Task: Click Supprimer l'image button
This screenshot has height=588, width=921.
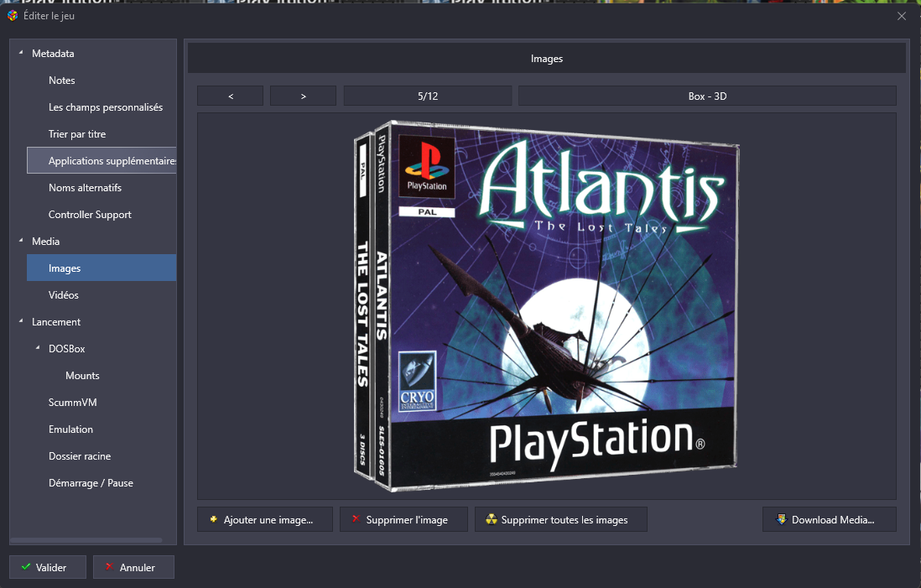Action: coord(403,519)
